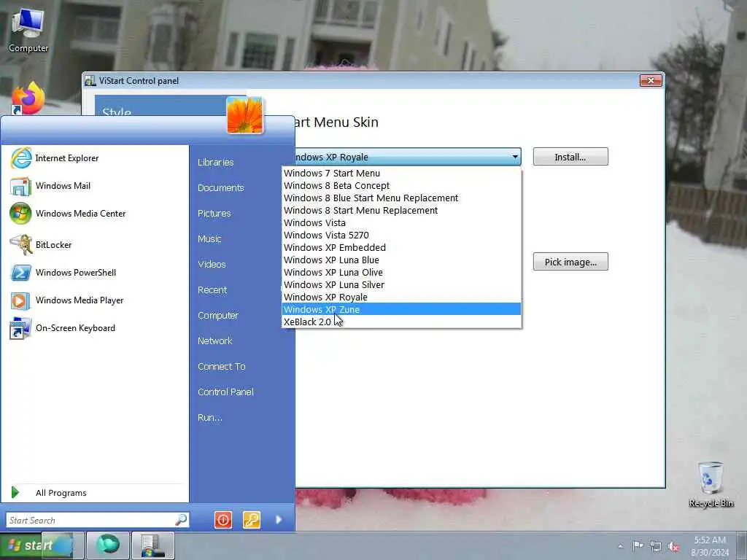Open Windows Media Center icon

pos(20,214)
